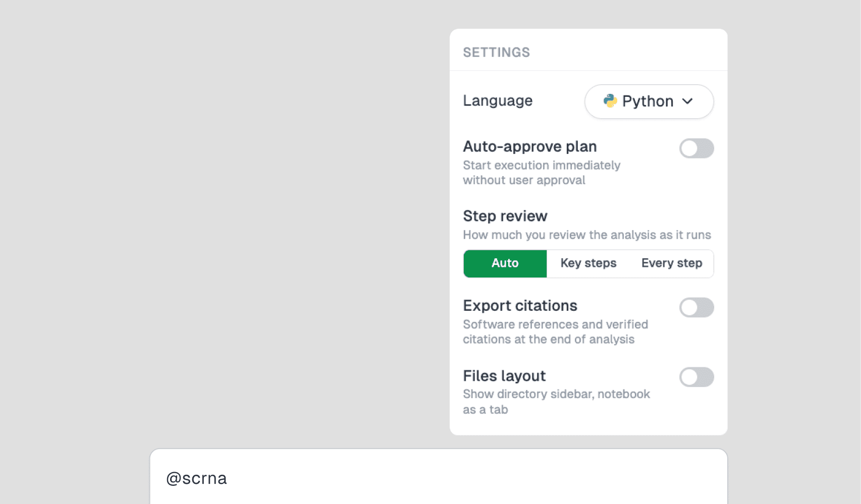Viewport: 861px width, 504px height.
Task: Click the Language label
Action: (x=498, y=101)
